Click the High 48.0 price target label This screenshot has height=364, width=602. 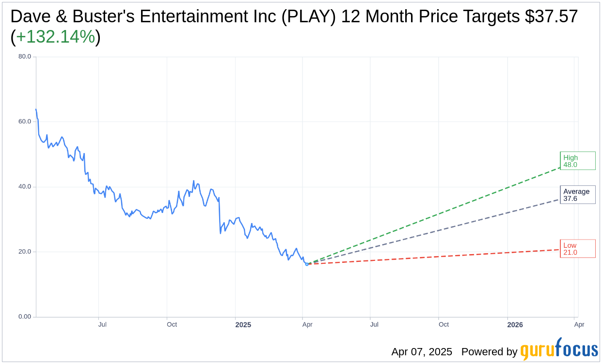point(577,161)
